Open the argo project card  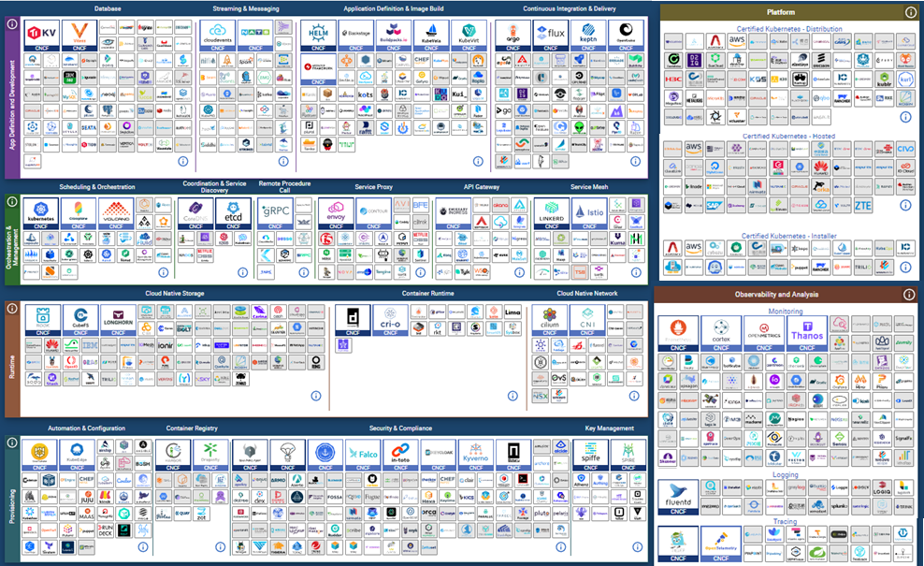pyautogui.click(x=513, y=36)
